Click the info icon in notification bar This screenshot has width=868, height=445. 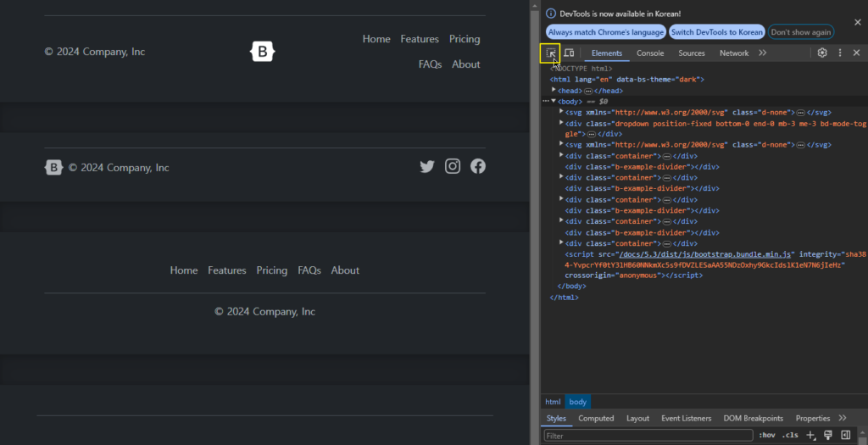coord(551,14)
